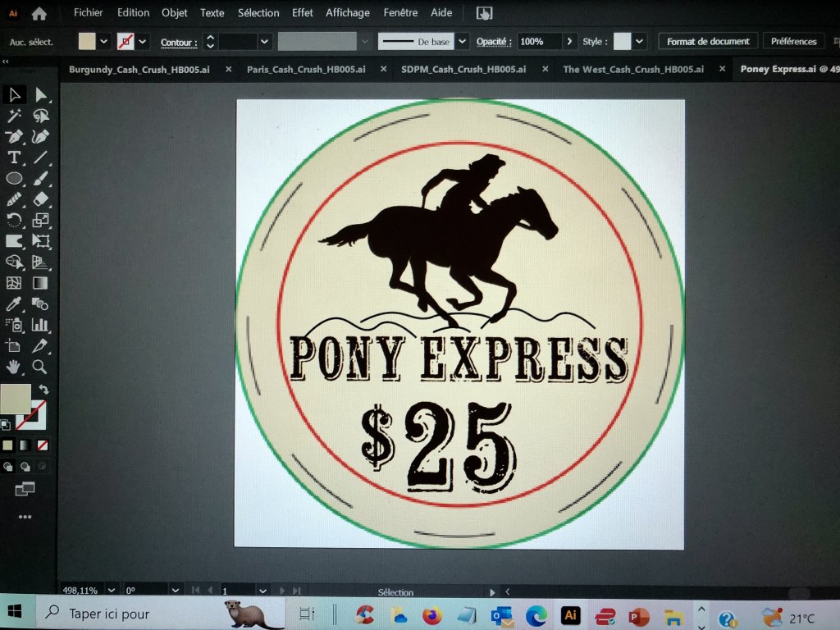Viewport: 840px width, 630px height.
Task: Choose the Type tool
Action: 14,157
